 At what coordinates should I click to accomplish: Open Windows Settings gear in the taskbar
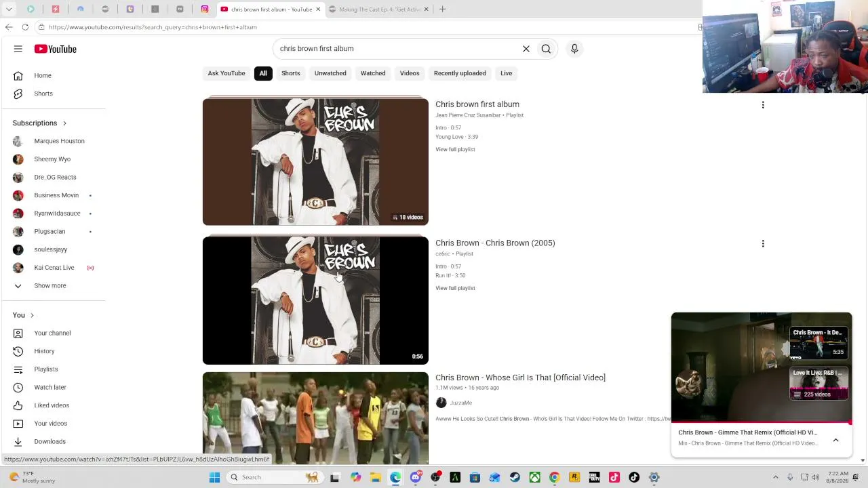654,477
